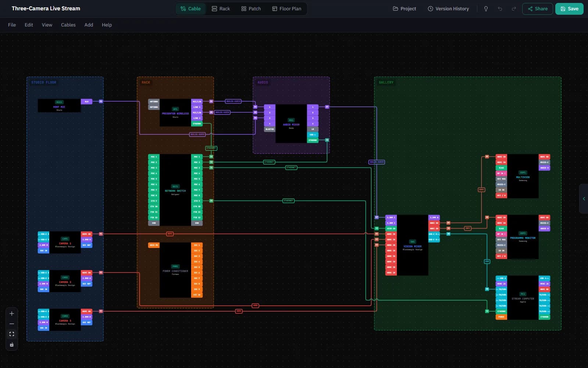Open Version History
Screen dimensions: 588x368
[x=448, y=9]
